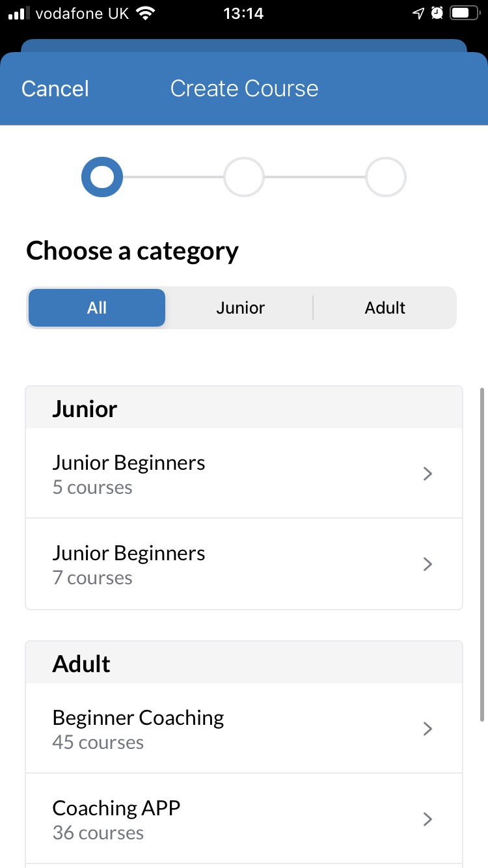Click the vertical scrollbar on the right

482,554
